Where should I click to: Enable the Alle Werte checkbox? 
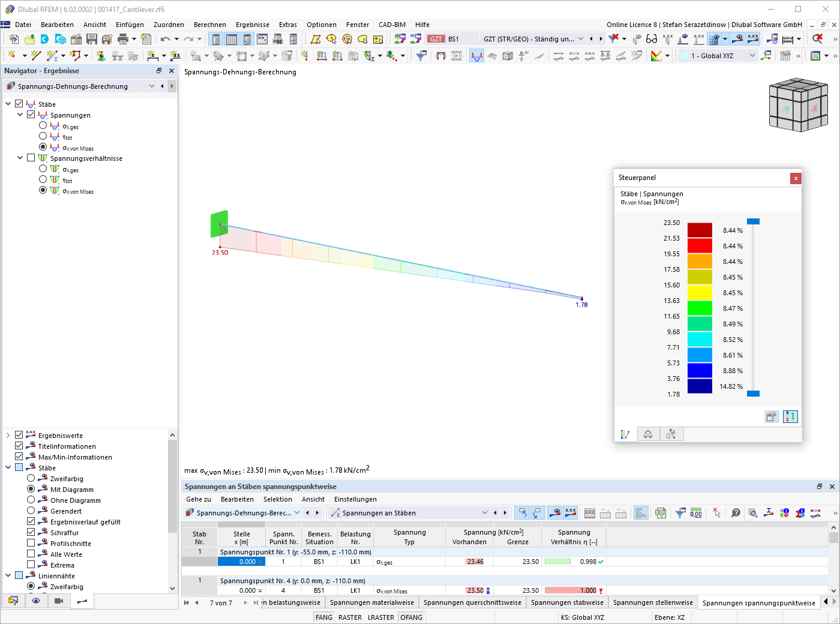pyautogui.click(x=31, y=554)
